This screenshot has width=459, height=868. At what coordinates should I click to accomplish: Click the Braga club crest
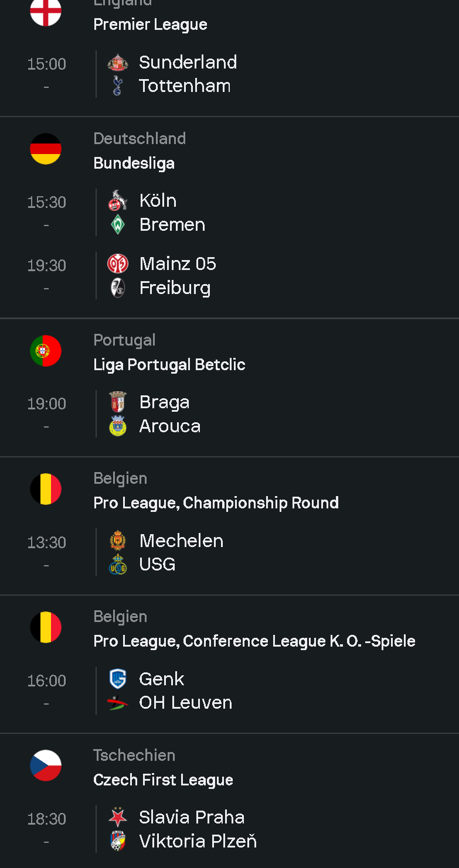pos(118,402)
